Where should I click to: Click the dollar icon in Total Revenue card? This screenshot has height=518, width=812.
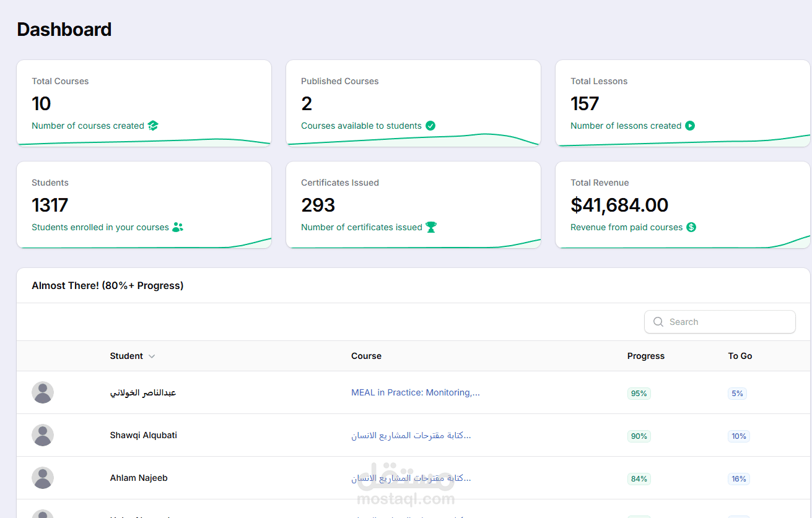click(691, 227)
